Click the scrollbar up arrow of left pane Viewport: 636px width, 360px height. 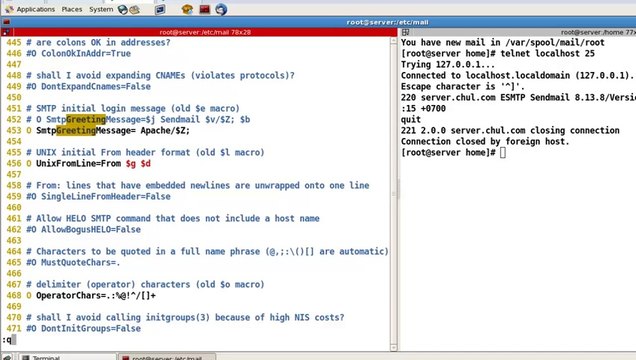(393, 41)
